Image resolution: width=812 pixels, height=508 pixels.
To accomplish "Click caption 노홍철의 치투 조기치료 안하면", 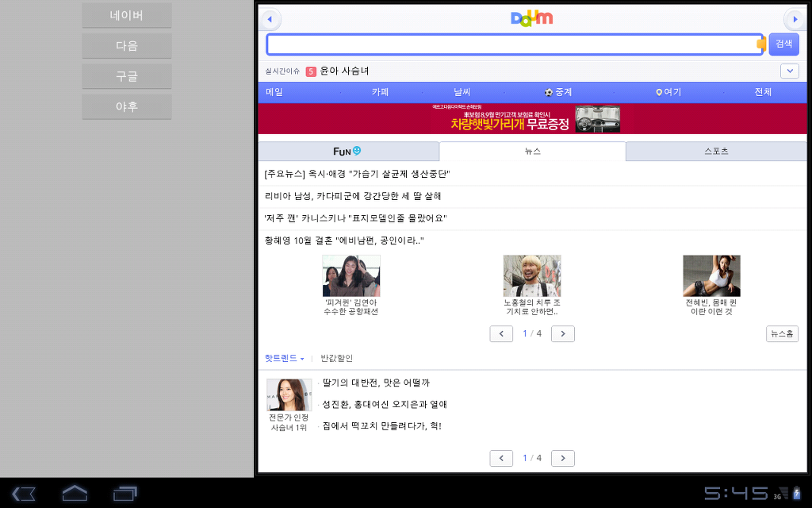I will [532, 307].
